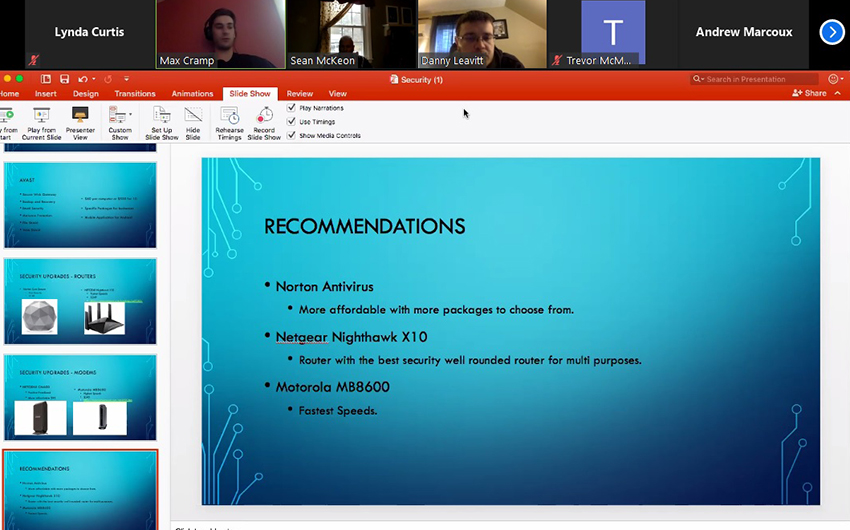Viewport: 850px width, 530px height.
Task: Go to the Animations tab
Action: click(192, 94)
